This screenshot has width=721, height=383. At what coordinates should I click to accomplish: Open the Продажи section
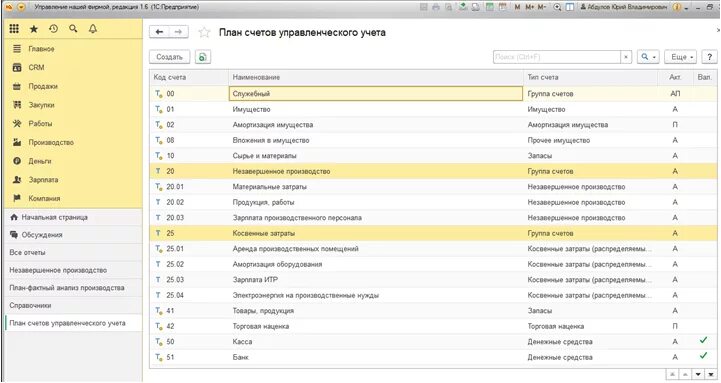(x=43, y=86)
